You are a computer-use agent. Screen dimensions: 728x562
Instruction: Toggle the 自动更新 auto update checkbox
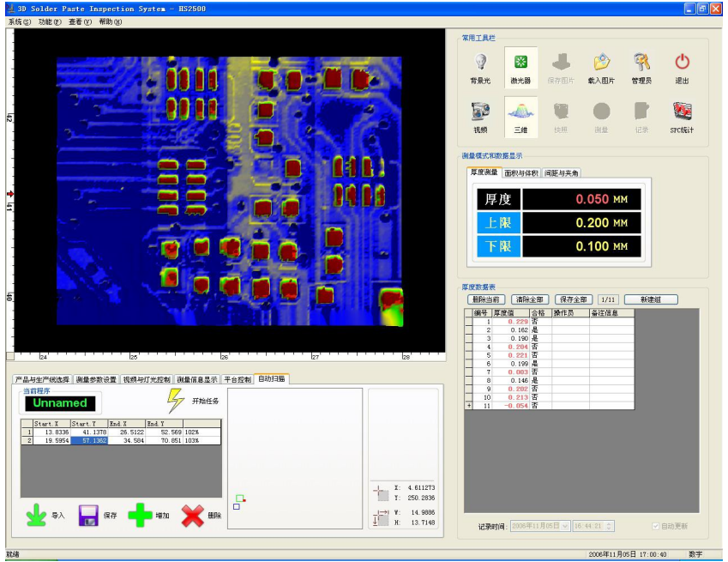tap(656, 526)
